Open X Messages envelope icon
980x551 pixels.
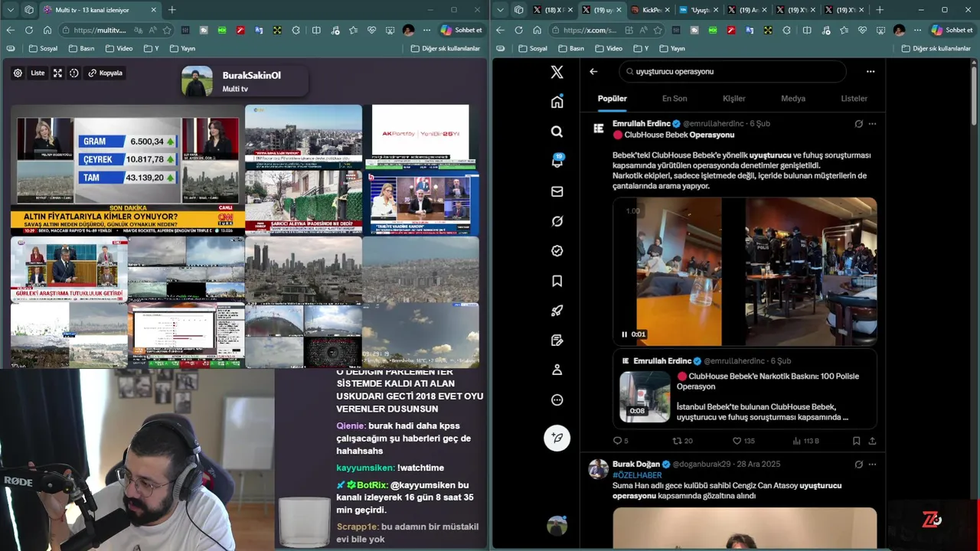coord(557,191)
